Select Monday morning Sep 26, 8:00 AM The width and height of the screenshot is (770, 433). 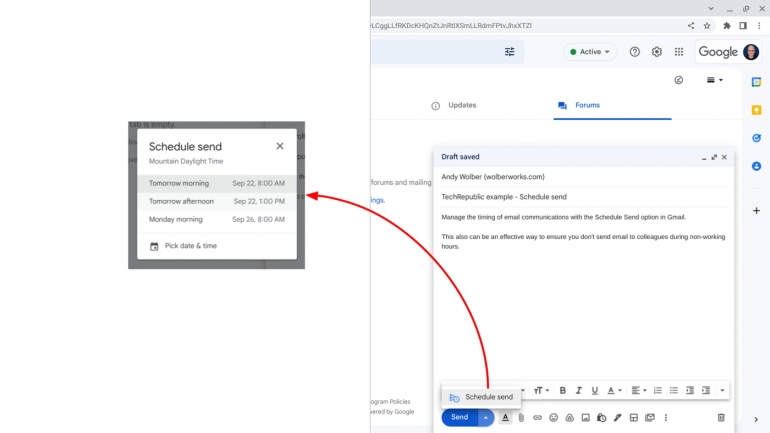tap(217, 219)
